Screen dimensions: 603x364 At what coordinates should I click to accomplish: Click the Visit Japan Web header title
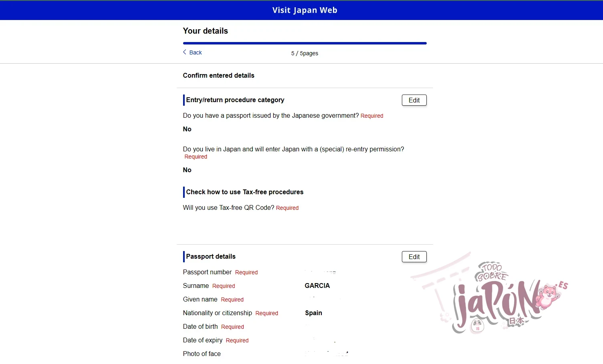(x=305, y=10)
